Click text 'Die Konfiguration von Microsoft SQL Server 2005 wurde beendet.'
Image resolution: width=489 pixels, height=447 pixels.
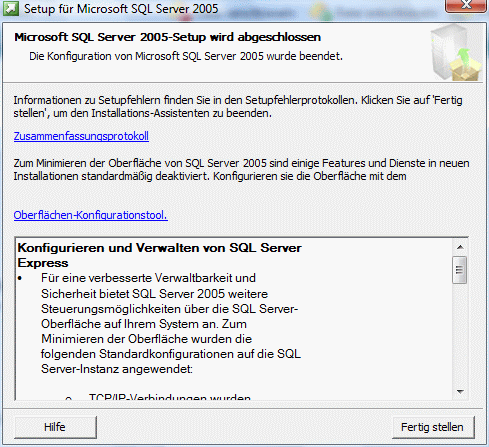pyautogui.click(x=186, y=56)
